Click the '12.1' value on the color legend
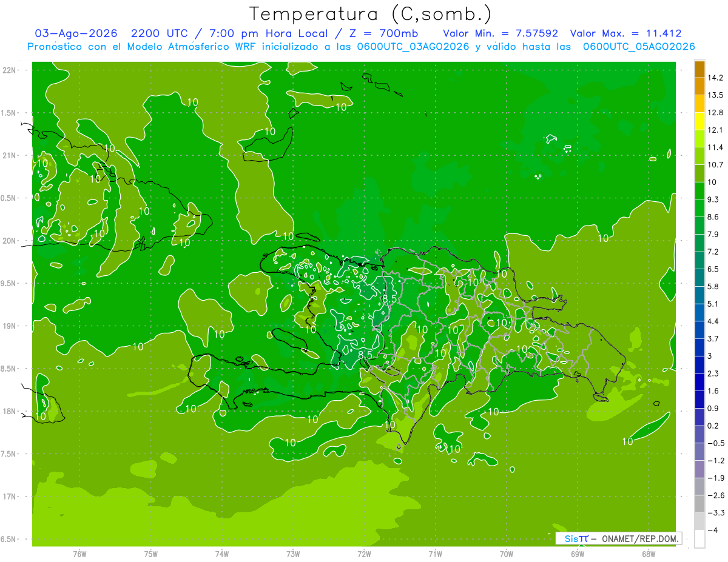 point(715,130)
